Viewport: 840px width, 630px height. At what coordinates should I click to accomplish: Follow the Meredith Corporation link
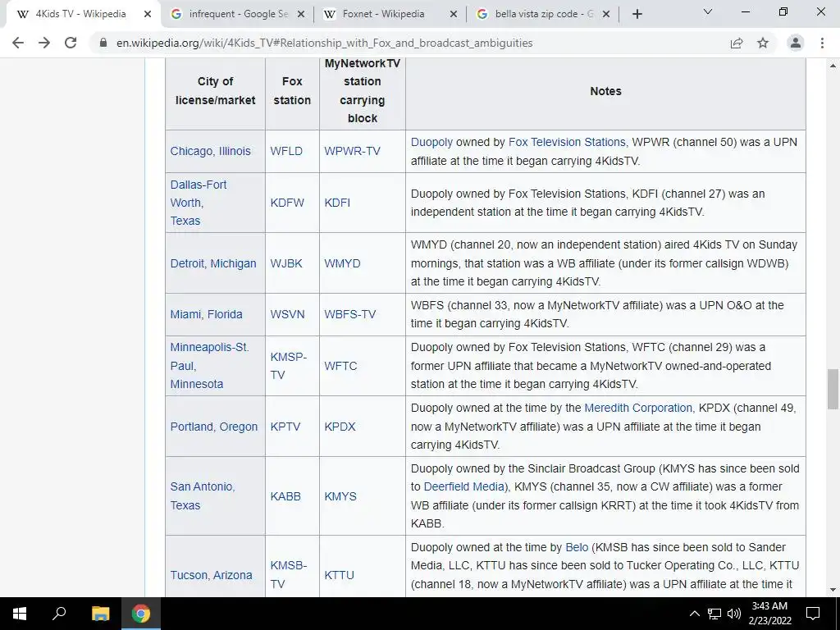638,409
